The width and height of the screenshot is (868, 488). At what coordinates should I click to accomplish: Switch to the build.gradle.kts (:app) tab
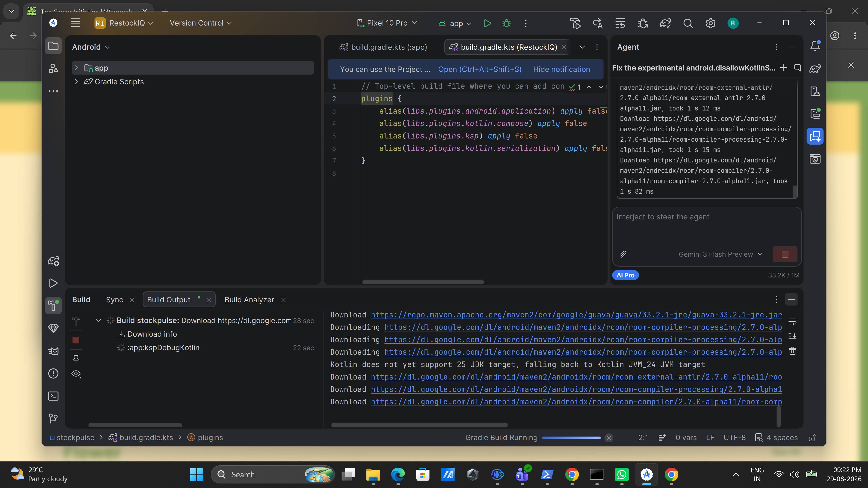pos(383,47)
